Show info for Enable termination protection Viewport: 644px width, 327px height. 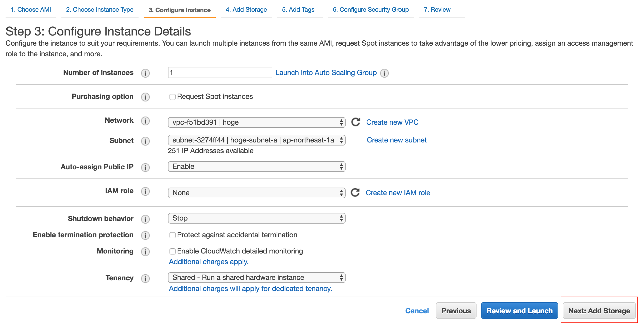pos(145,235)
